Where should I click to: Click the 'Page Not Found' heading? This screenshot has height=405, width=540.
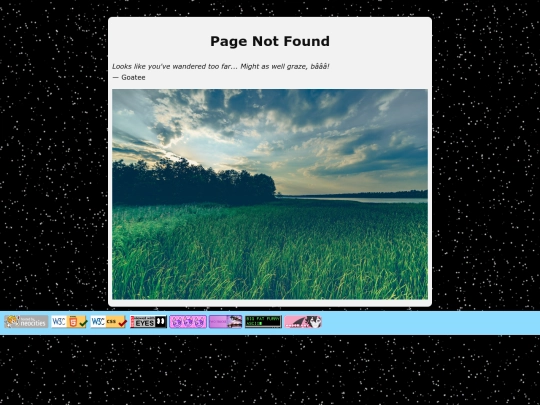(x=270, y=41)
